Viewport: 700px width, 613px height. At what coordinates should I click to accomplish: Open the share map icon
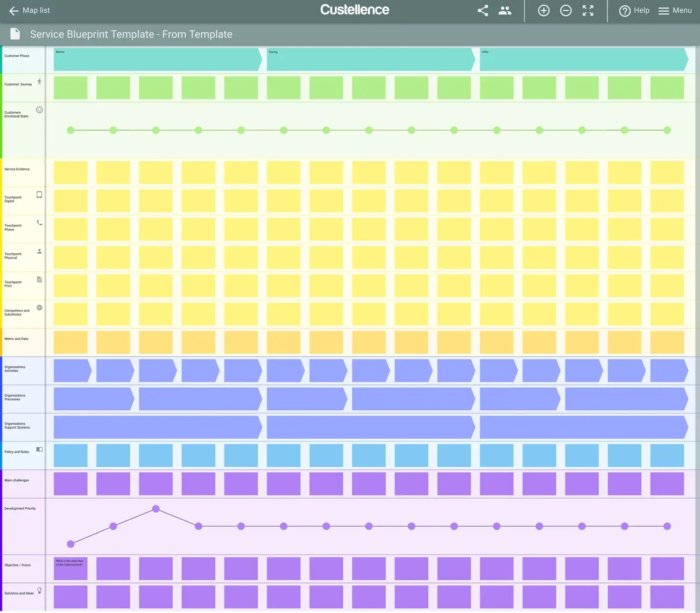point(482,10)
